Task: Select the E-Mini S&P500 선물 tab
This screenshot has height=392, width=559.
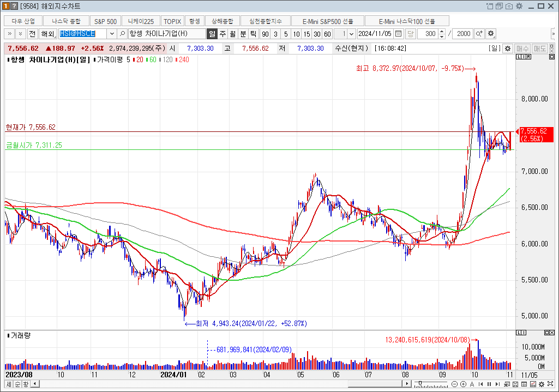Action: click(328, 21)
